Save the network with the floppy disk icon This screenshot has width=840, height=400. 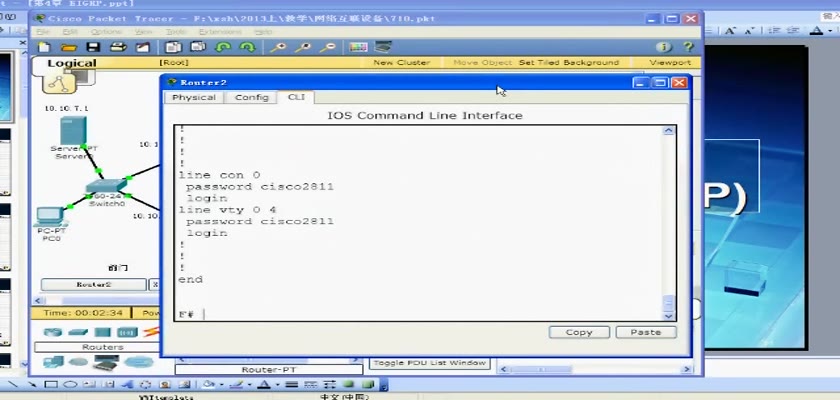(93, 47)
